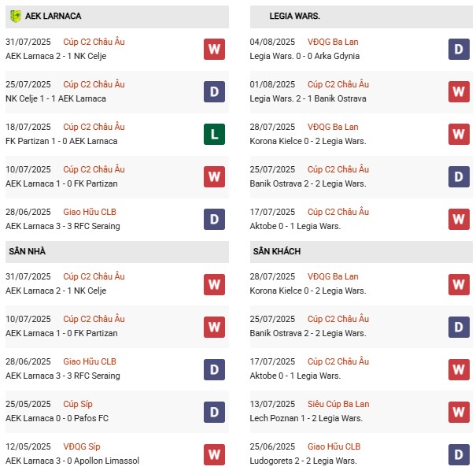Click W badge for the Lech Poznan match
The width and height of the screenshot is (476, 474).
click(x=459, y=412)
